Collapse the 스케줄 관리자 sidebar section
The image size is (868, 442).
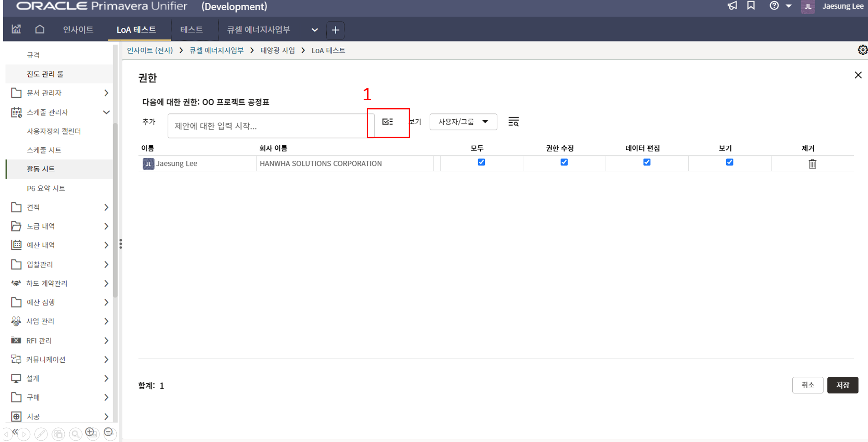click(x=106, y=112)
